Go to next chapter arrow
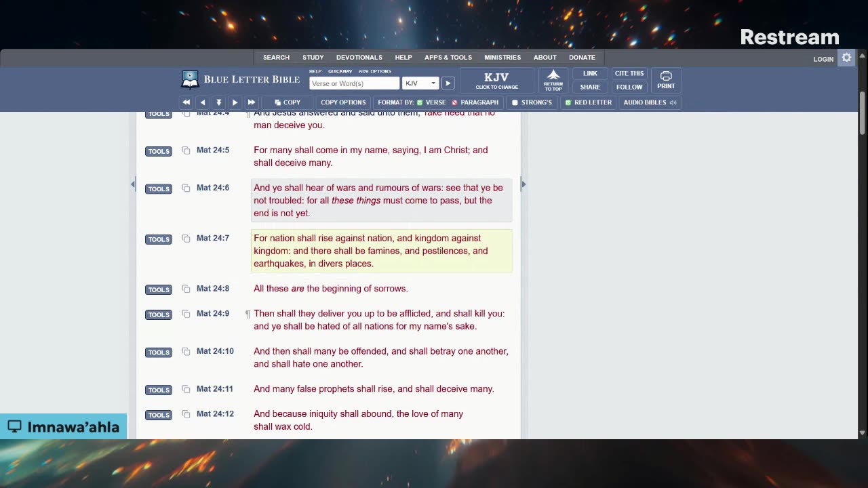 pos(235,102)
